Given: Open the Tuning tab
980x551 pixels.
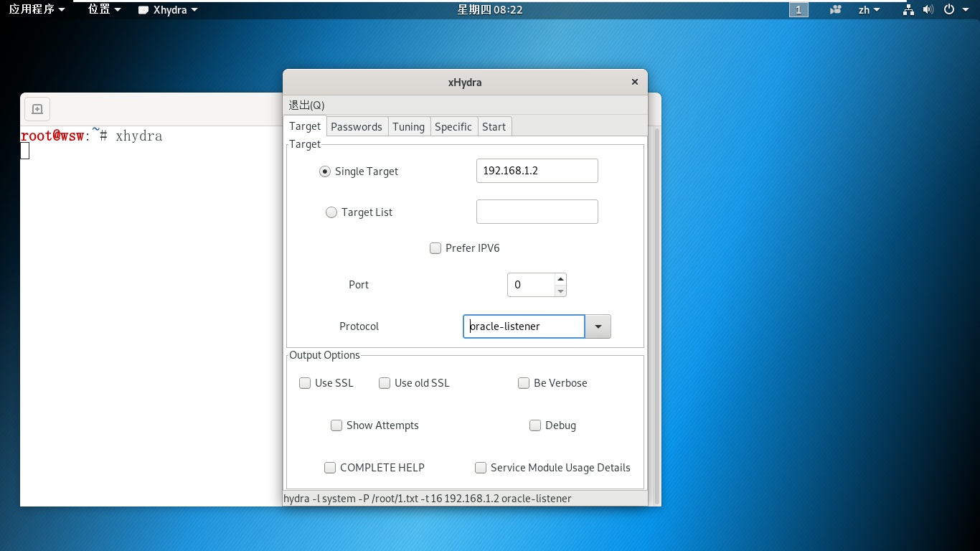Looking at the screenshot, I should 408,127.
